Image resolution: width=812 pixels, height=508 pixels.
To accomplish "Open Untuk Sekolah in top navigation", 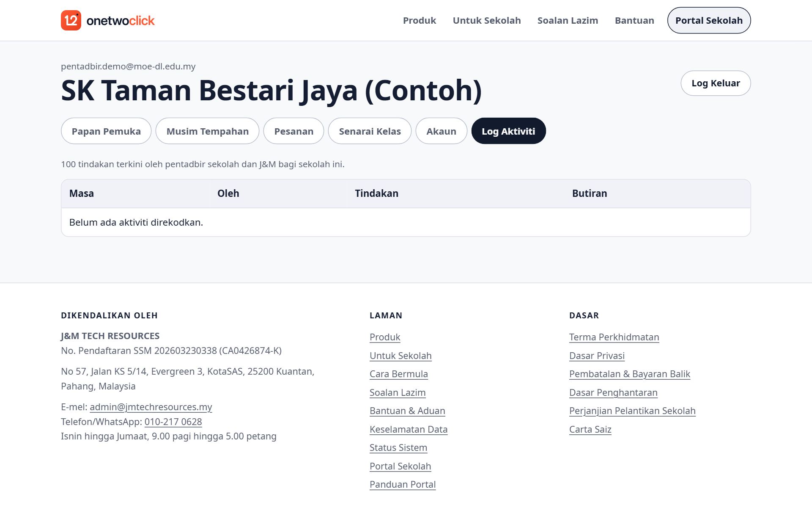I will tap(486, 20).
